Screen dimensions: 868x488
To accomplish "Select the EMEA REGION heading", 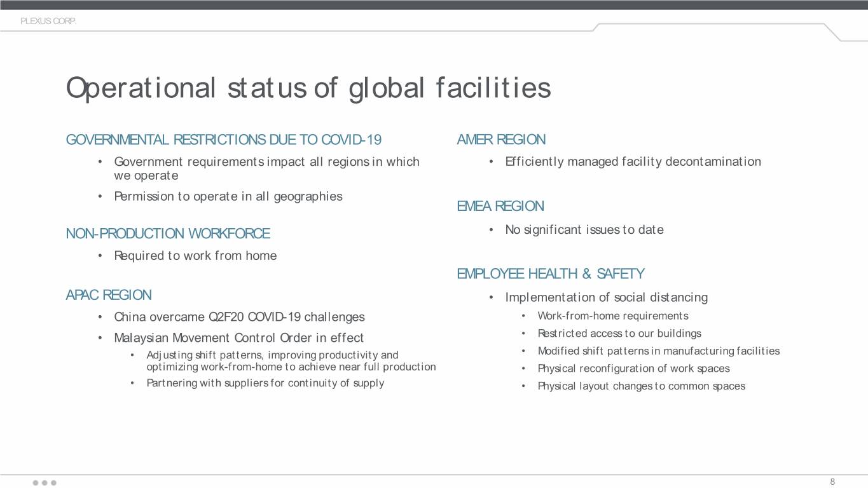I will point(500,207).
